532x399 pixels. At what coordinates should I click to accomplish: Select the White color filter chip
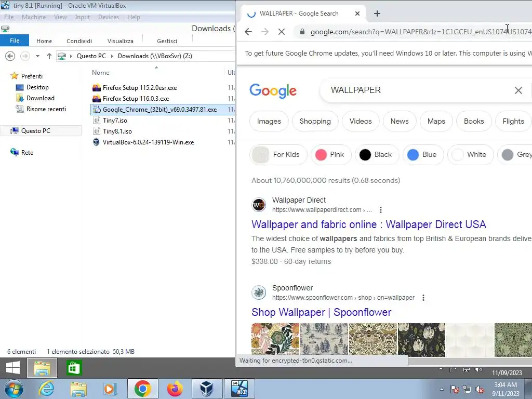470,155
